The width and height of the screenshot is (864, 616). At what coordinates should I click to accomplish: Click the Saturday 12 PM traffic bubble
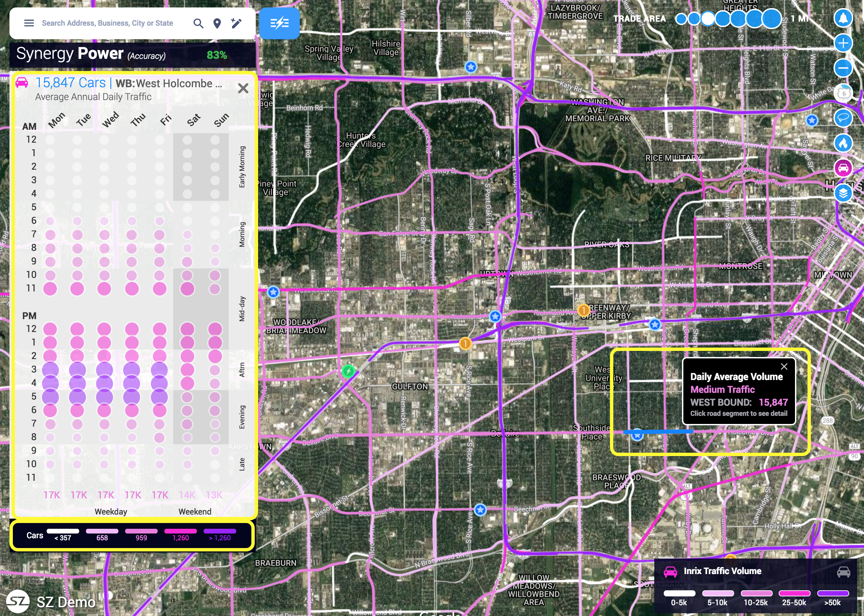pos(187,329)
